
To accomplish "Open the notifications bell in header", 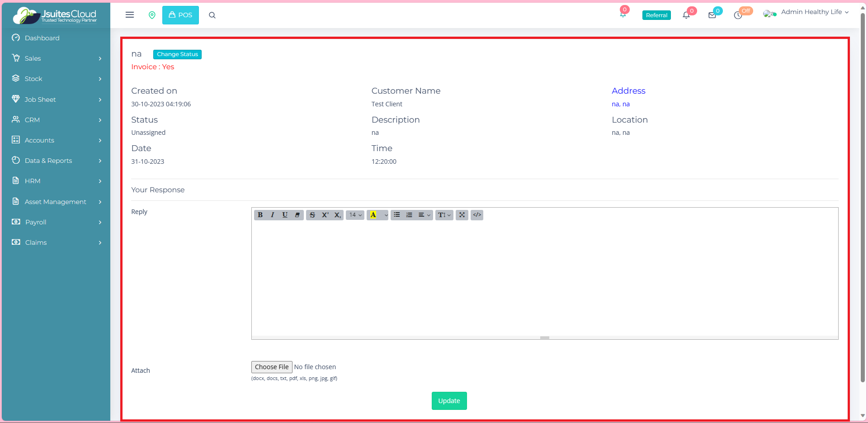I will pyautogui.click(x=686, y=15).
